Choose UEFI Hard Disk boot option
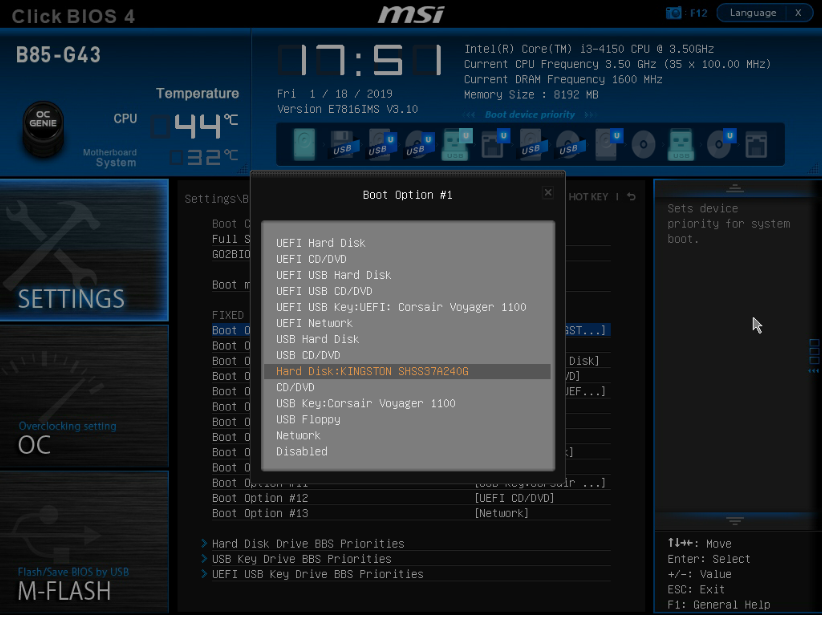This screenshot has height=628, width=824. [x=321, y=243]
